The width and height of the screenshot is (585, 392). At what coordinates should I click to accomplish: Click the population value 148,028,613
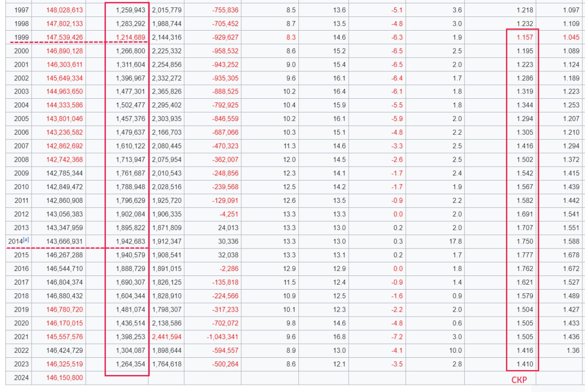pos(64,10)
